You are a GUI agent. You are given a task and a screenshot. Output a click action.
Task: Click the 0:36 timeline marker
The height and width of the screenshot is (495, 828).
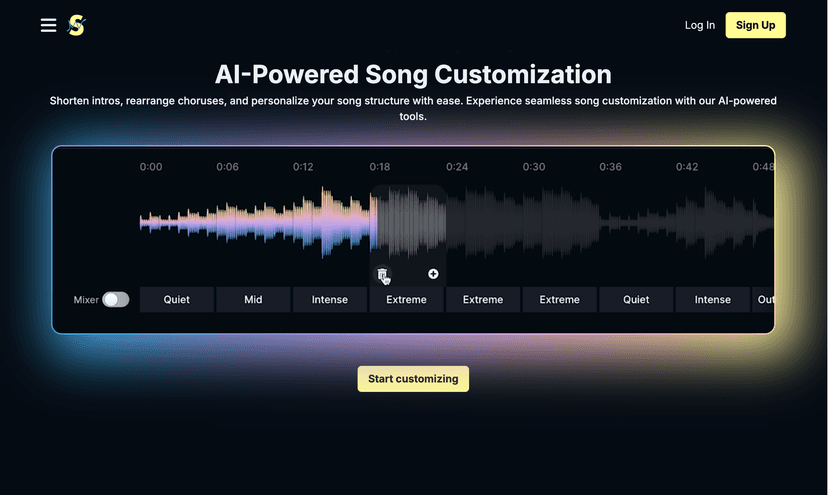[x=610, y=167]
